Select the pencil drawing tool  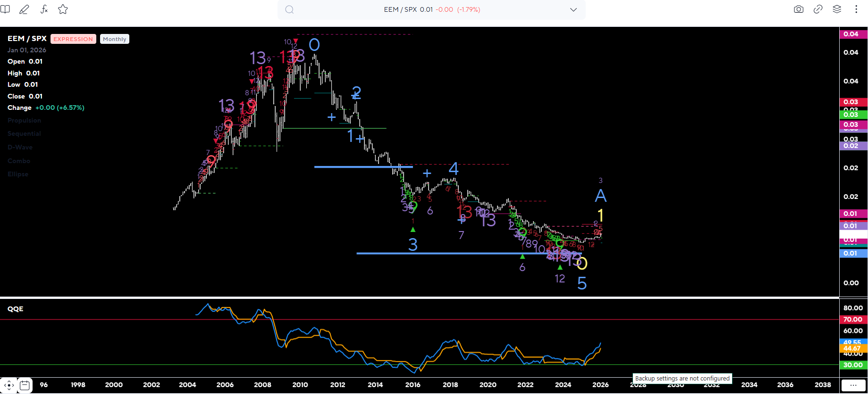[24, 9]
